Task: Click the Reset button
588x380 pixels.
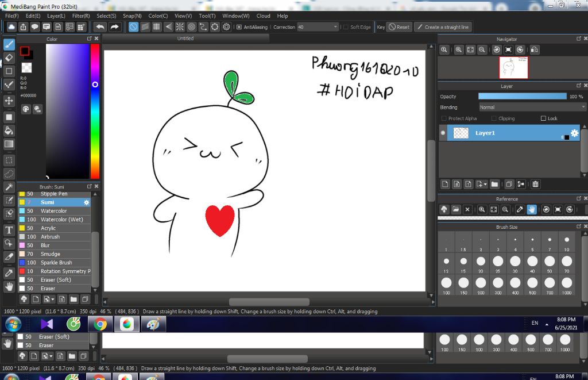Action: [x=400, y=27]
